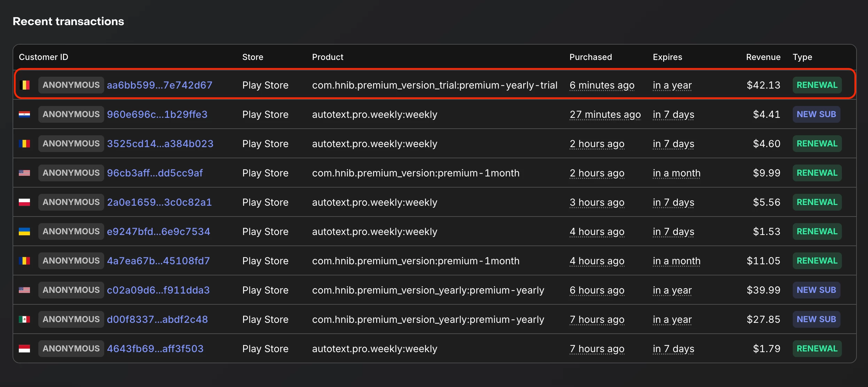Screen dimensions: 868x387
Task: Click the flag icon beside customer e9247bfd...6e9c7534
Action: point(24,232)
